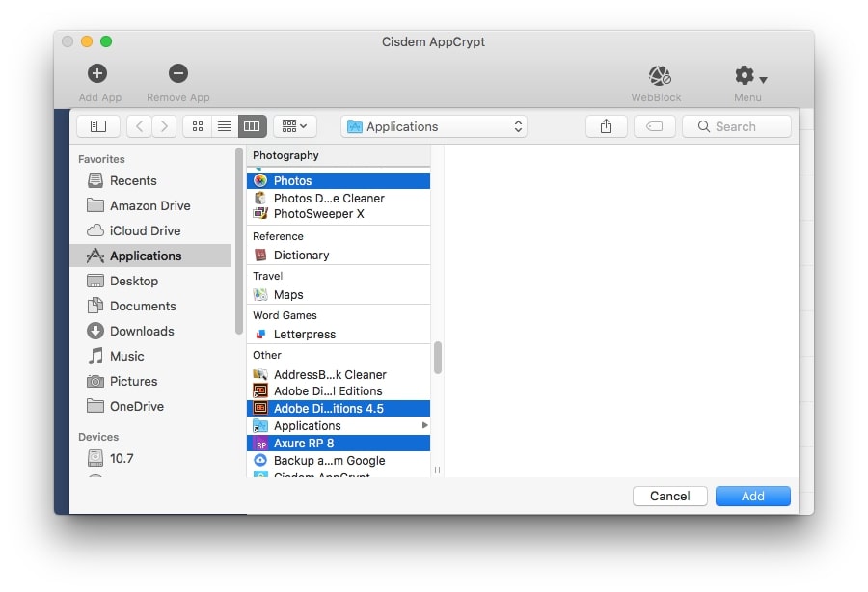
Task: Click the column resize handle
Action: pyautogui.click(x=437, y=470)
